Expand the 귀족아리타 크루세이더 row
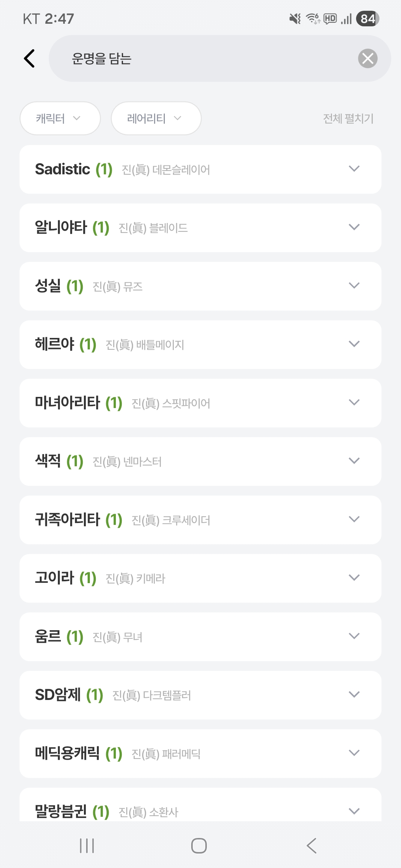This screenshot has width=401, height=868. (354, 519)
